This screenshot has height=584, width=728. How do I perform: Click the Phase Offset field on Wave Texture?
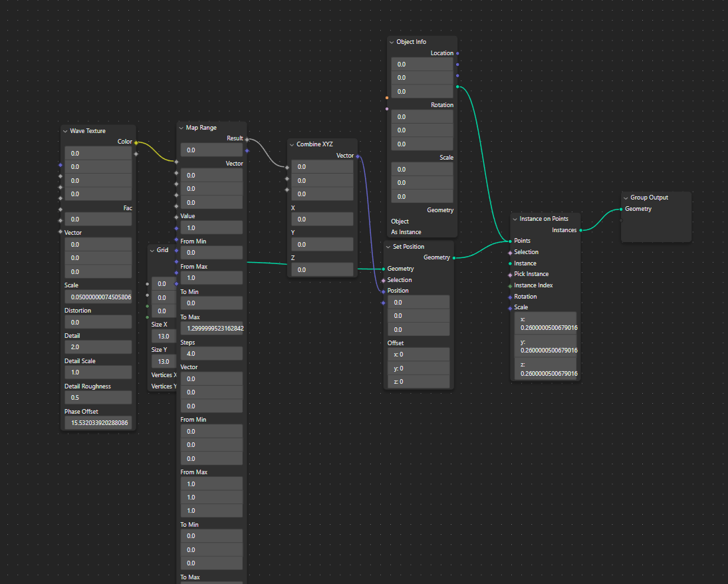click(x=98, y=422)
